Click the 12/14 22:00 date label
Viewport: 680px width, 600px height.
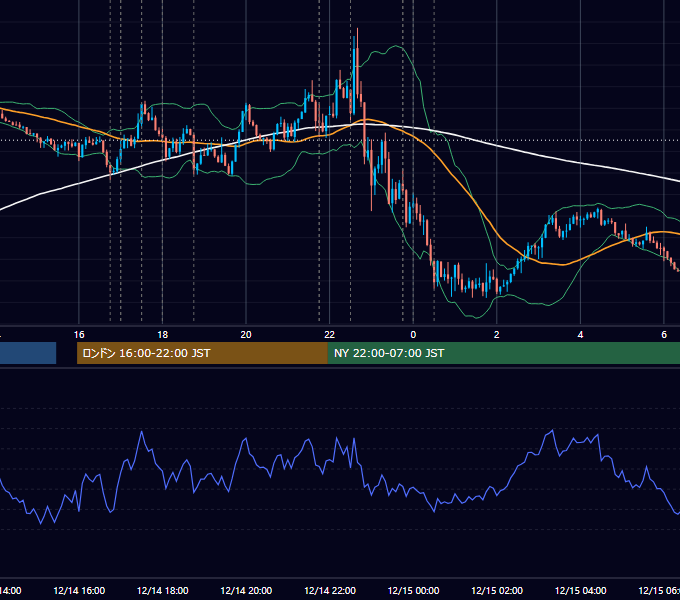pos(330,590)
